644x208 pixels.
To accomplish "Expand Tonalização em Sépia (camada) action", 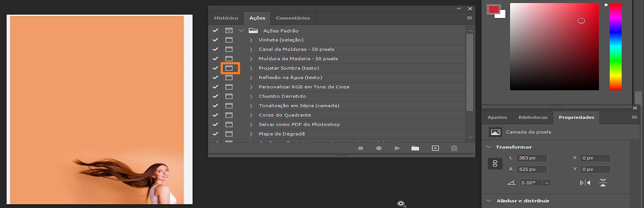I will pos(251,106).
